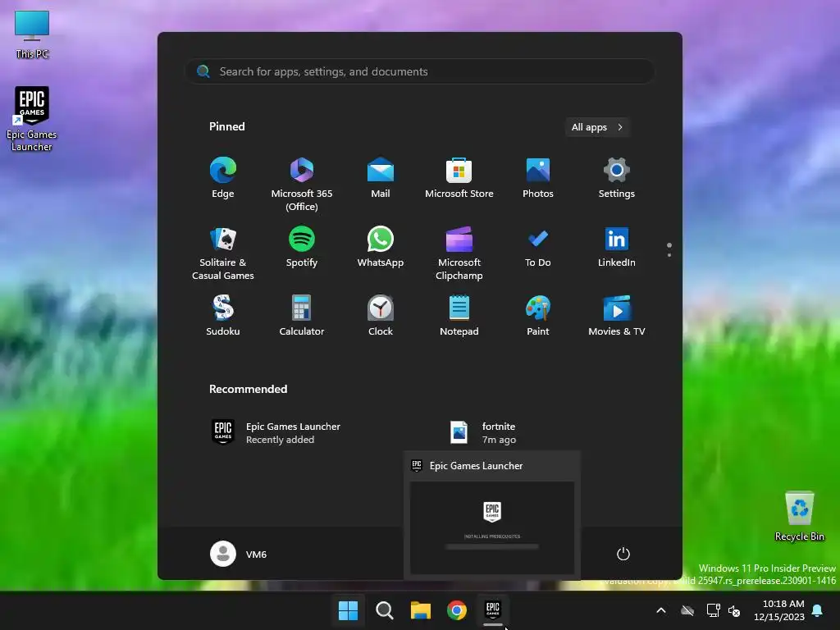Click the Epic Games Launcher preview title

[476, 466]
